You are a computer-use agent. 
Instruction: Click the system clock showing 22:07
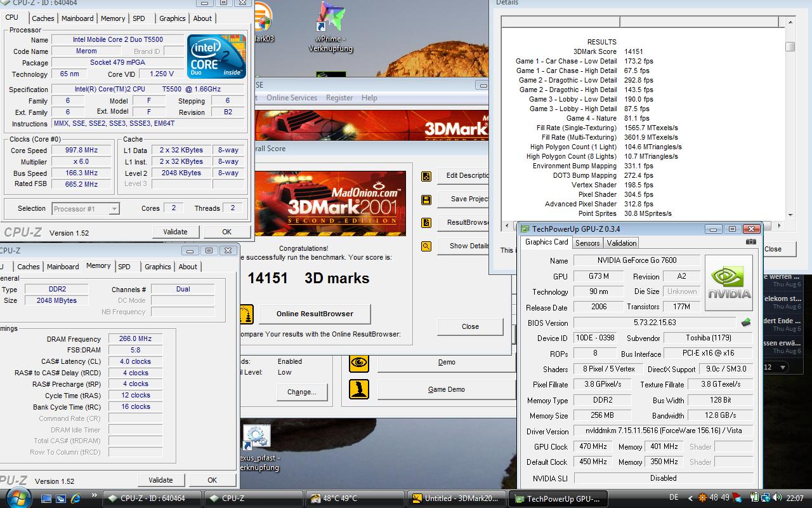(x=794, y=498)
